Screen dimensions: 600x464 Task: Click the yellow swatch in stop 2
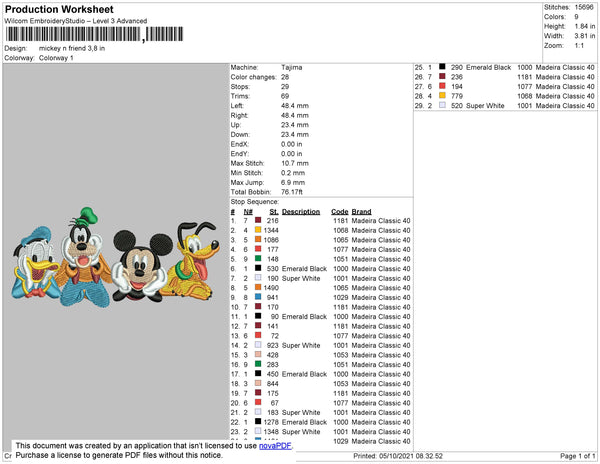(258, 230)
